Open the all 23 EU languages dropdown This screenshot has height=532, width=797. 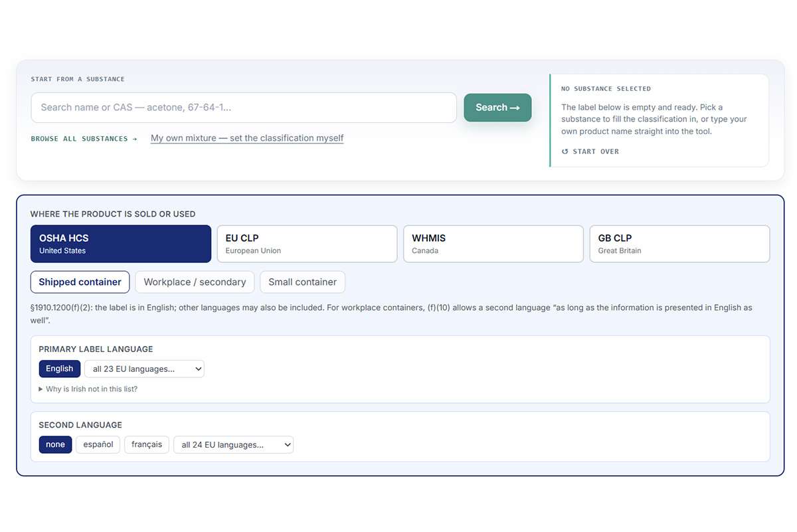(144, 369)
